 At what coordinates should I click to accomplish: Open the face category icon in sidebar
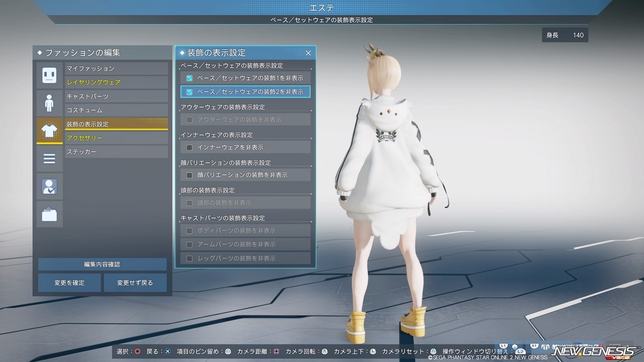tap(49, 75)
